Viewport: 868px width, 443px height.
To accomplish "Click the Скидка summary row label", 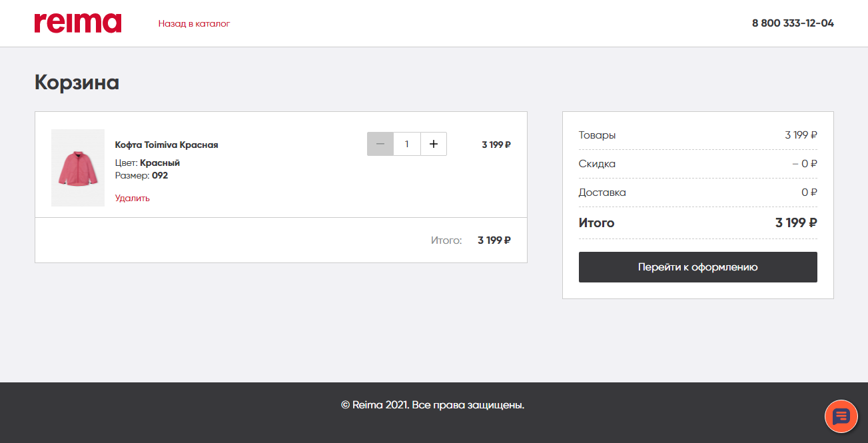I will (597, 164).
